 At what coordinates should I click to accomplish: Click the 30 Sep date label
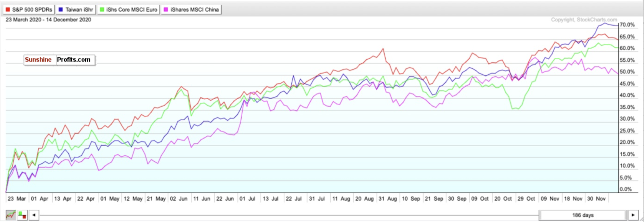pos(457,199)
